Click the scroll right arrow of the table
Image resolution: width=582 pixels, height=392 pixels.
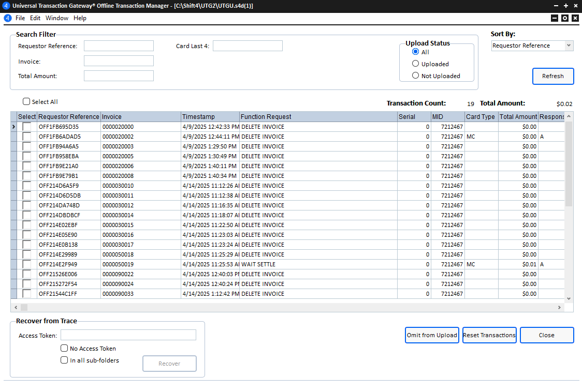559,307
